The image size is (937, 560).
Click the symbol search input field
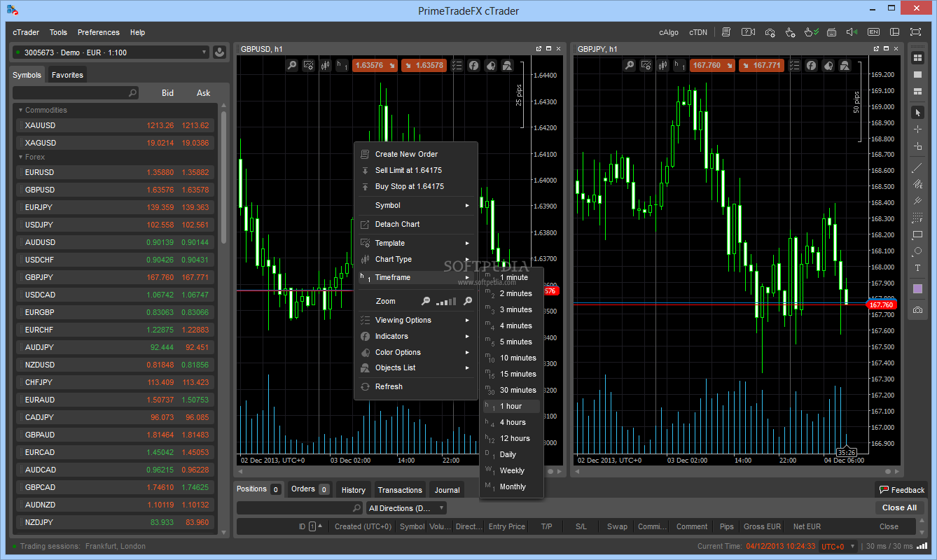pos(76,92)
